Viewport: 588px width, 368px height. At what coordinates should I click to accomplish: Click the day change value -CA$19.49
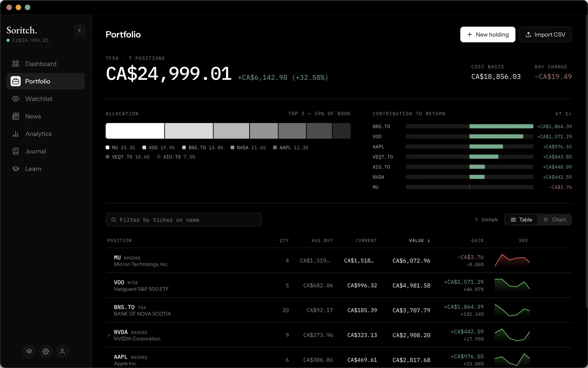click(553, 77)
